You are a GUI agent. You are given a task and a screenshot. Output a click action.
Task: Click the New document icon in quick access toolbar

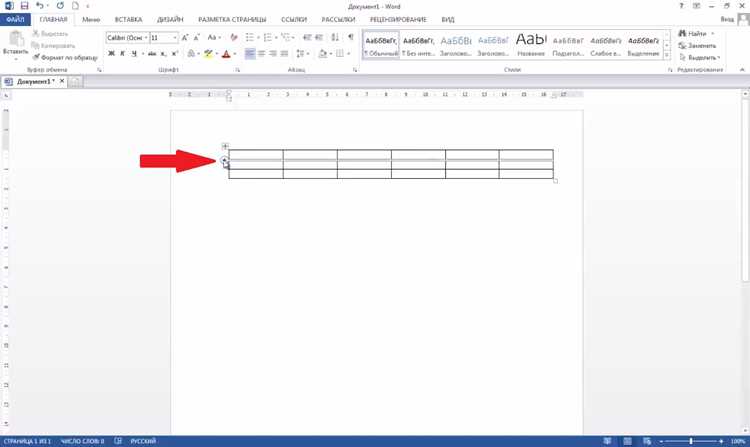click(75, 6)
